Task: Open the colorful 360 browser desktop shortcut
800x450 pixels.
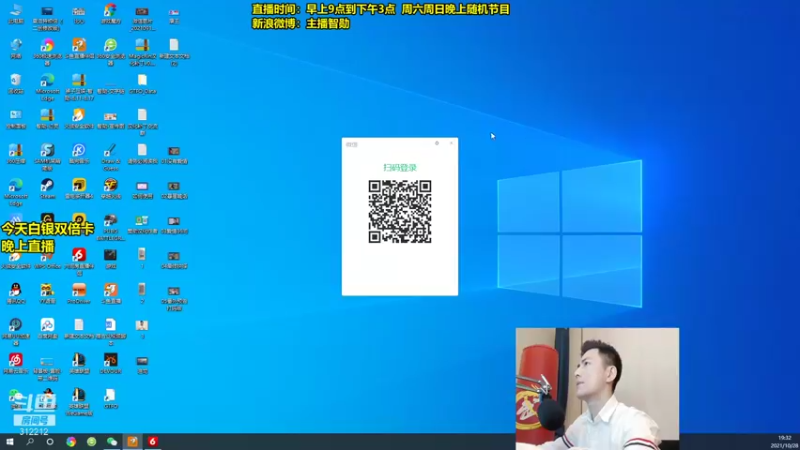Action: click(47, 51)
